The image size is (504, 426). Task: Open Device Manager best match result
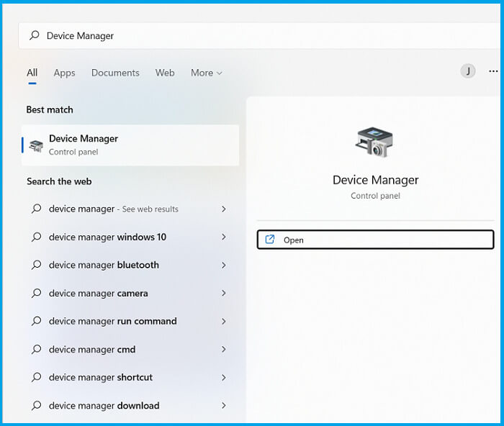130,145
